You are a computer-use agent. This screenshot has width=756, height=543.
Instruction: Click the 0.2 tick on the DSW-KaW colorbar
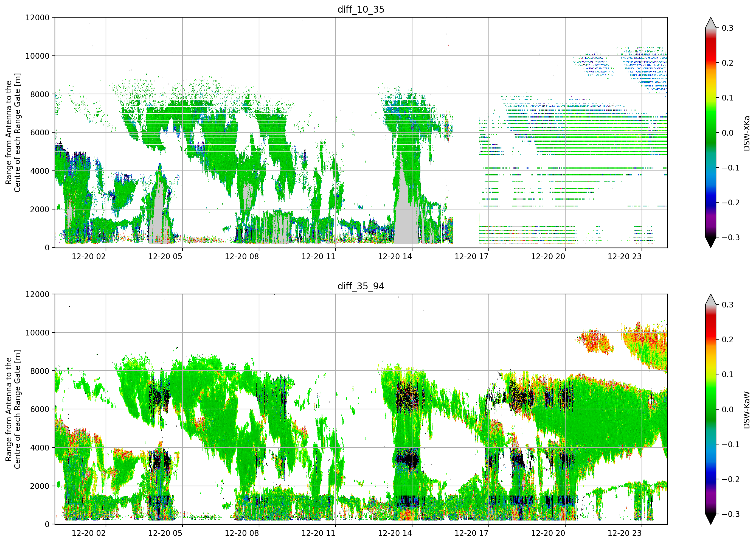point(728,340)
